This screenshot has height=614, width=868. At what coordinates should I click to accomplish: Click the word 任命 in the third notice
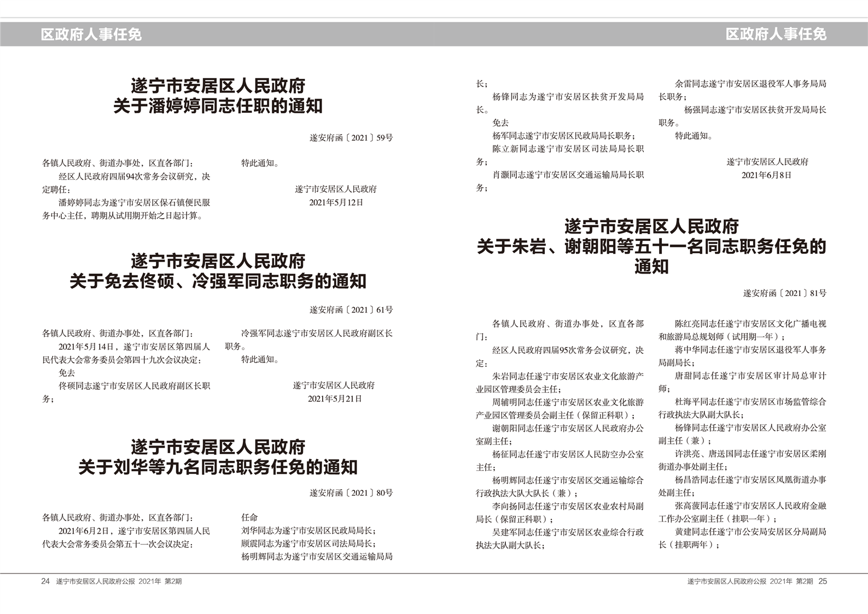tap(249, 518)
